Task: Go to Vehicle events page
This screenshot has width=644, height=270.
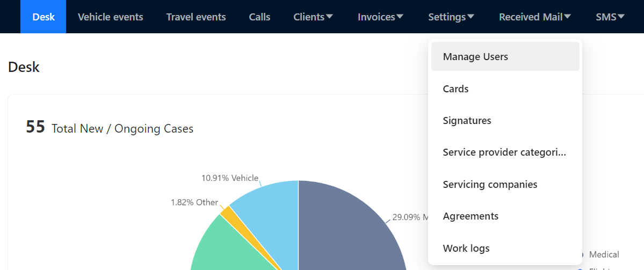Action: [x=110, y=17]
